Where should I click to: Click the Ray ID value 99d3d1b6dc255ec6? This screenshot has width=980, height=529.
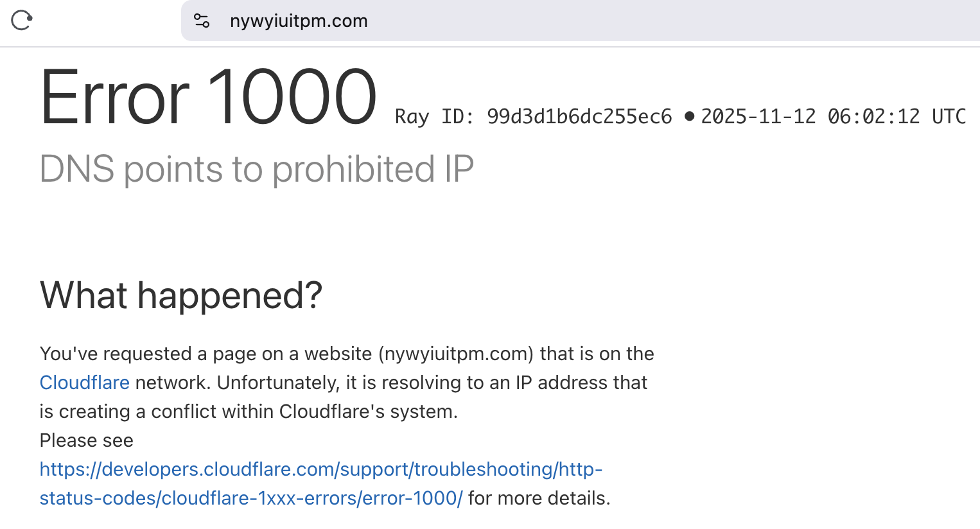point(579,117)
